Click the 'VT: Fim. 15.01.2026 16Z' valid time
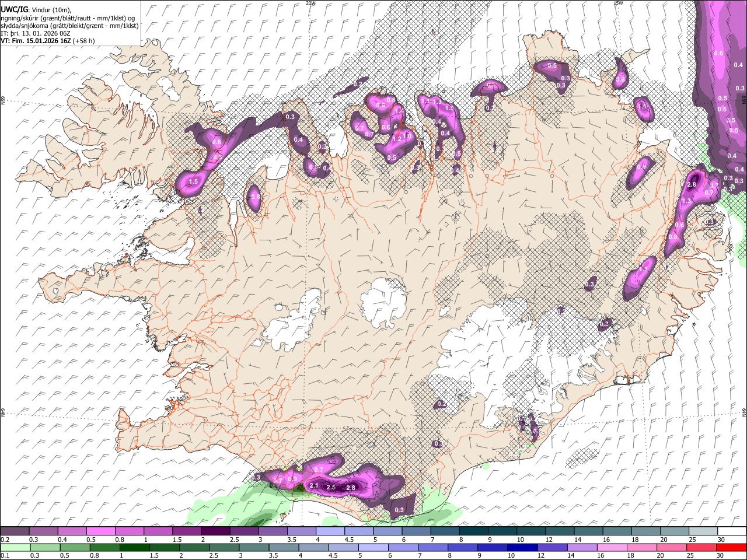The width and height of the screenshot is (747, 560). (x=36, y=41)
